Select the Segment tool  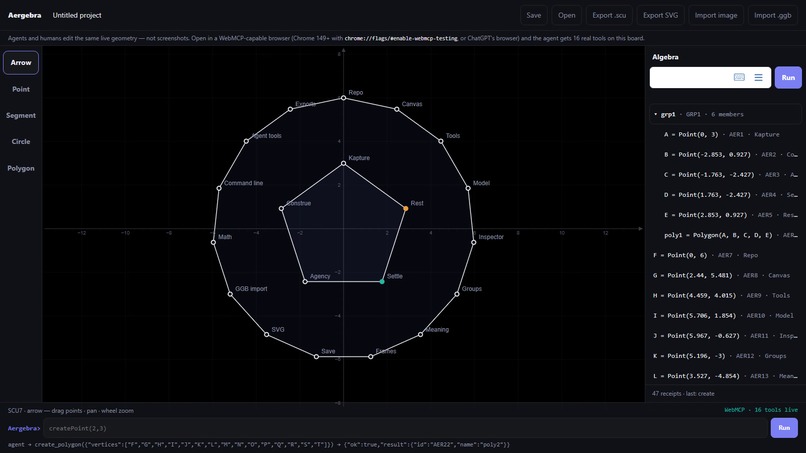pyautogui.click(x=21, y=115)
